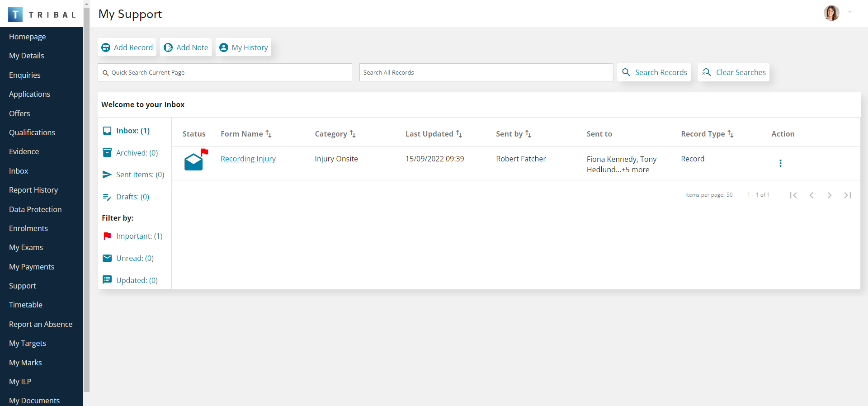Open My History

pyautogui.click(x=243, y=47)
